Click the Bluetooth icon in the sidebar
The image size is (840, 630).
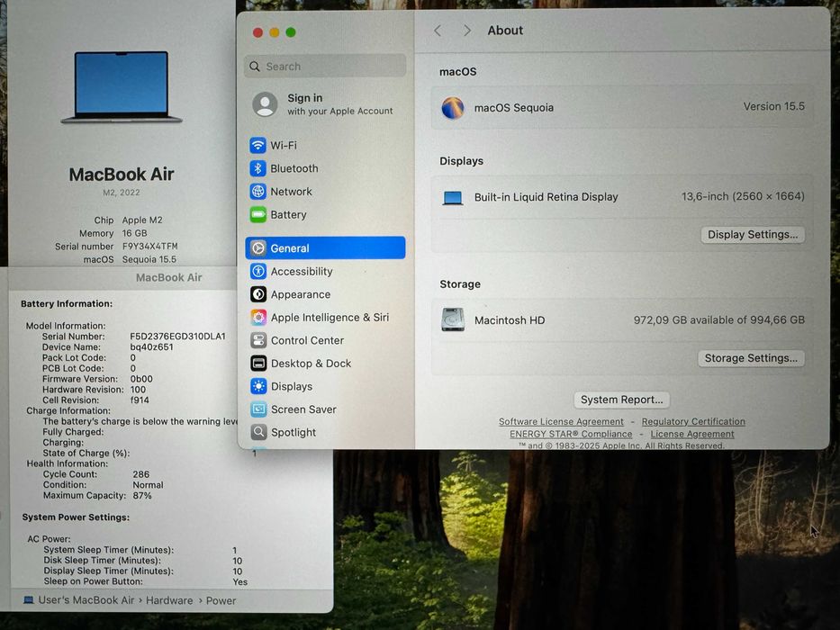click(x=257, y=168)
